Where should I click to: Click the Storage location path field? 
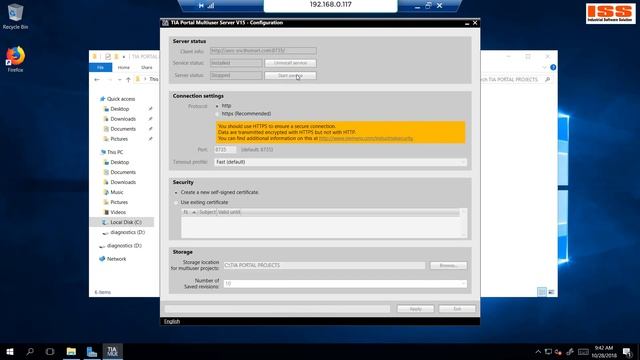[324, 265]
